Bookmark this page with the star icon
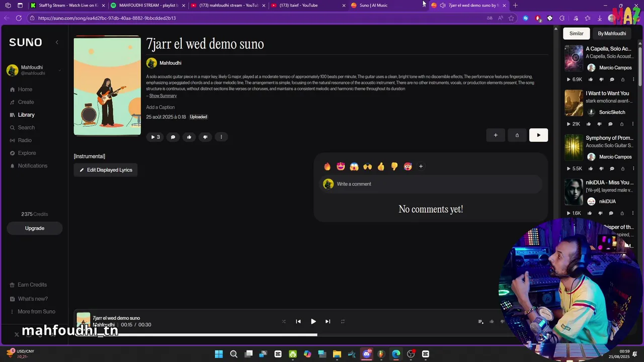This screenshot has width=644, height=362. pyautogui.click(x=511, y=18)
